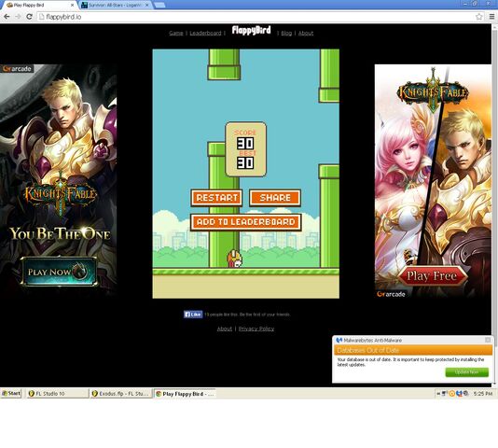Bookmark this page with the star icon
The image size is (498, 448).
click(x=479, y=17)
